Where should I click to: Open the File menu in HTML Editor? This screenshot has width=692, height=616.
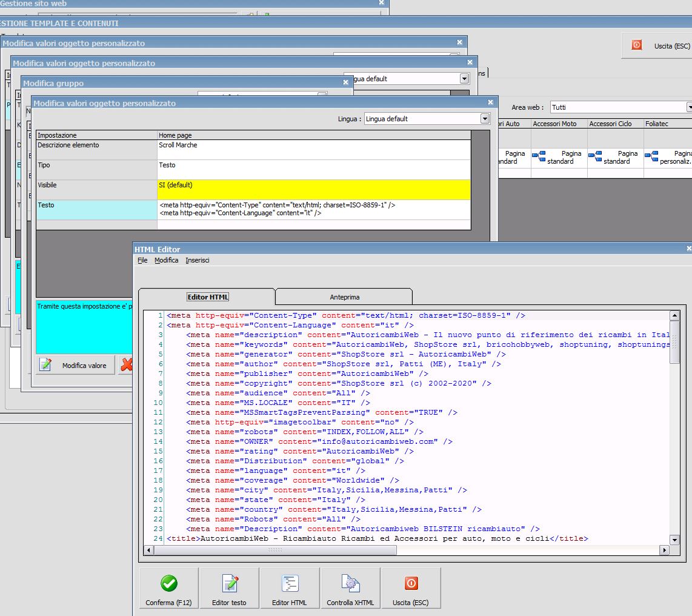142,260
